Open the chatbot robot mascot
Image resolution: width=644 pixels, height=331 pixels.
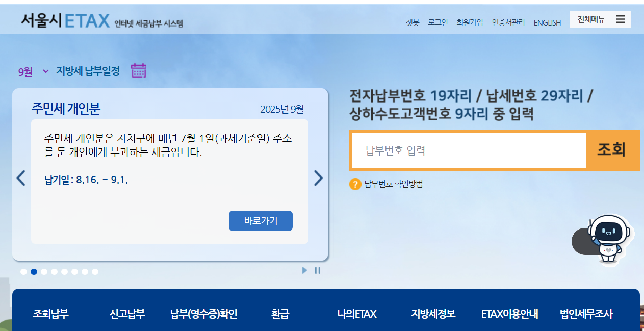609,239
